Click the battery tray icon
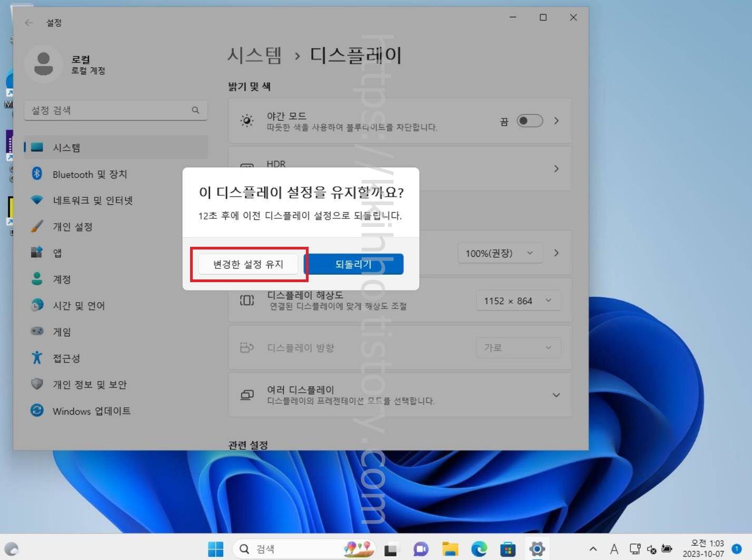The height and width of the screenshot is (560, 752). click(x=667, y=549)
